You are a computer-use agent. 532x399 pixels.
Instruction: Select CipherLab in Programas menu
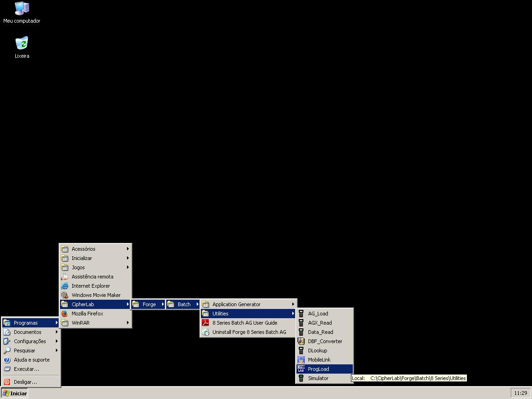coord(95,304)
